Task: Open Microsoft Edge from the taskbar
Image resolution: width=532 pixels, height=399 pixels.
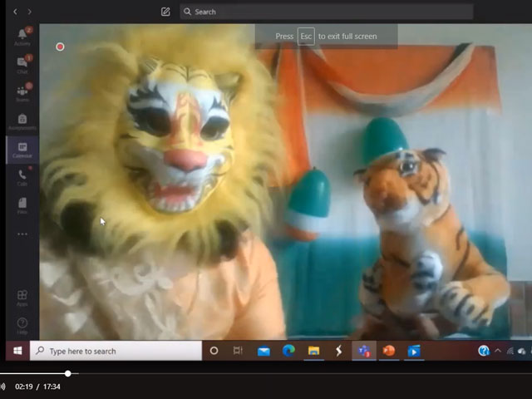Action: click(x=288, y=351)
